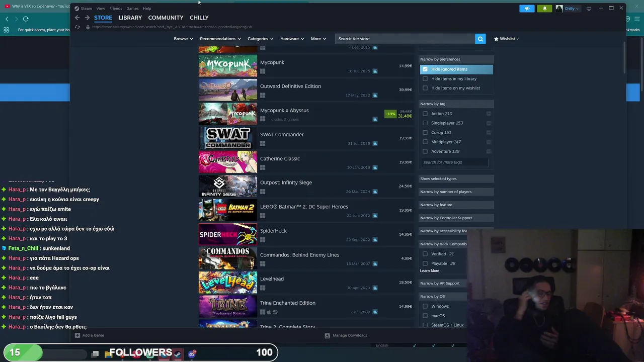Open the Steam announcements megaphone icon
Image resolution: width=644 pixels, height=362 pixels.
click(527, 9)
